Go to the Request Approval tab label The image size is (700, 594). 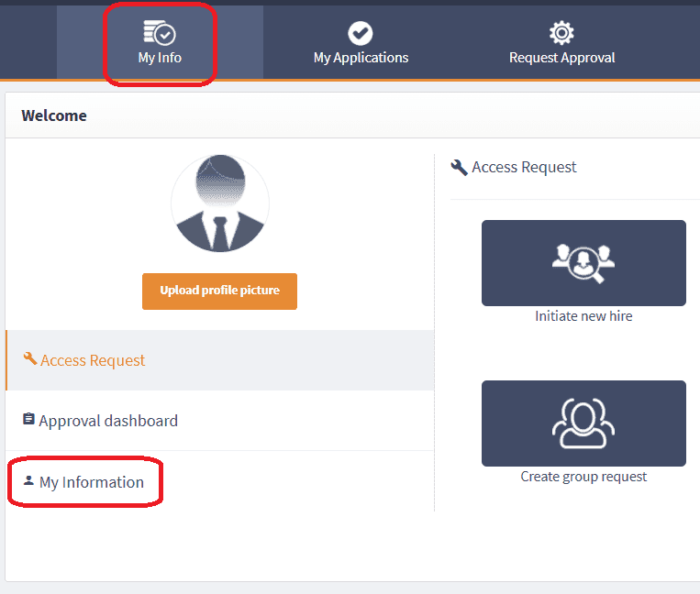pyautogui.click(x=561, y=57)
